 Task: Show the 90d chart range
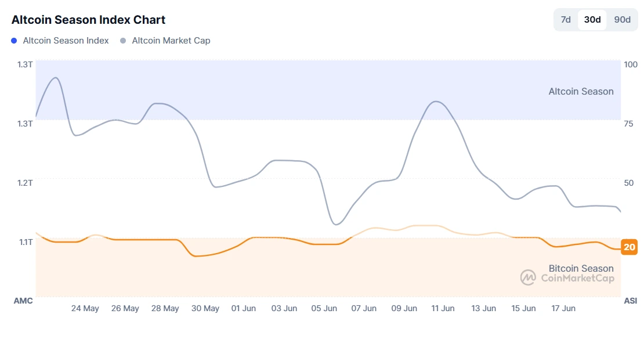click(622, 20)
